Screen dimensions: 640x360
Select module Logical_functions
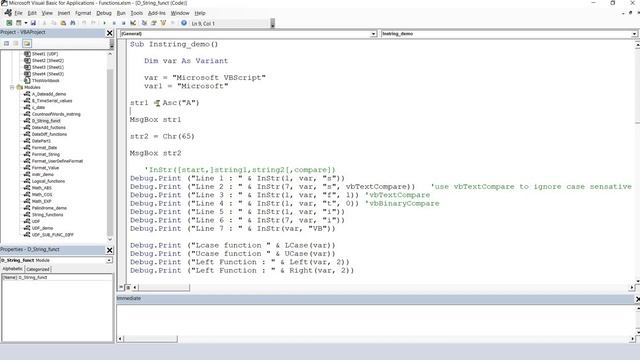pyautogui.click(x=49, y=181)
